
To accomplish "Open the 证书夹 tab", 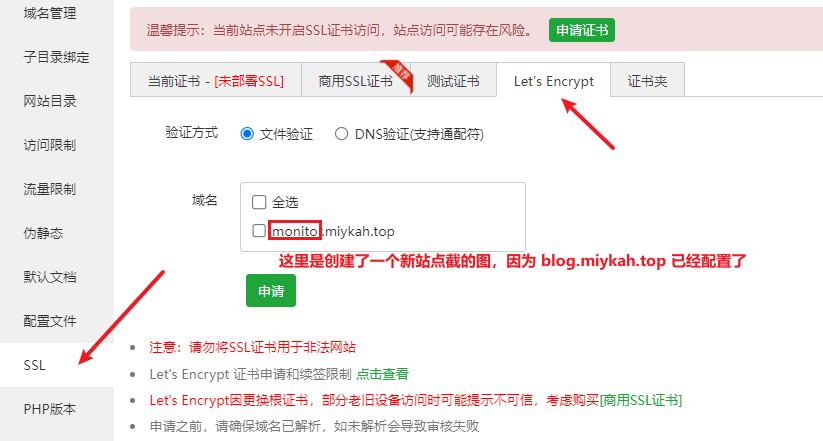I will [648, 80].
